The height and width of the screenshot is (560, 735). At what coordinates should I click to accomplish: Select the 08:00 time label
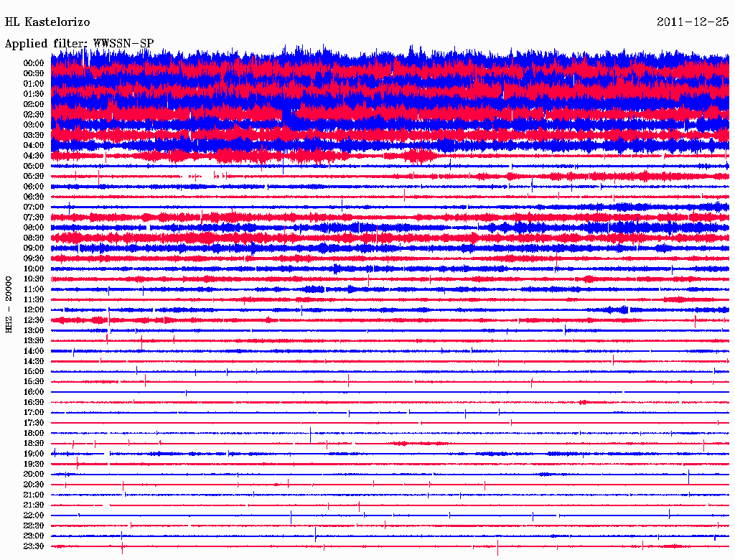click(x=34, y=228)
